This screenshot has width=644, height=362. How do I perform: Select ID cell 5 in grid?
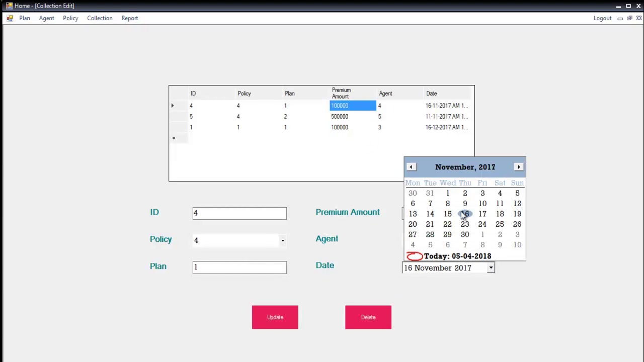point(211,117)
